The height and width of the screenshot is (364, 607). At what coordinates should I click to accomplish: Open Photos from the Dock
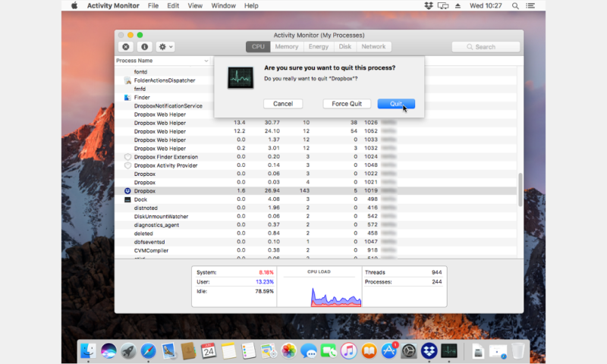tap(288, 351)
